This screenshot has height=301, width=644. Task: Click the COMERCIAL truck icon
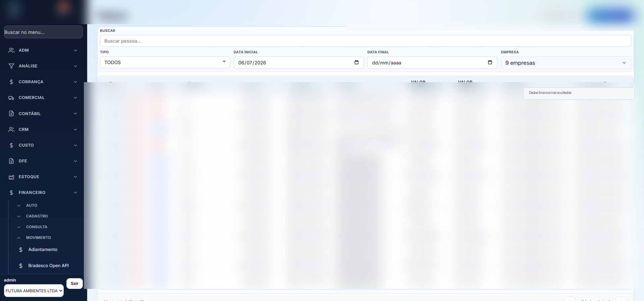tap(11, 98)
